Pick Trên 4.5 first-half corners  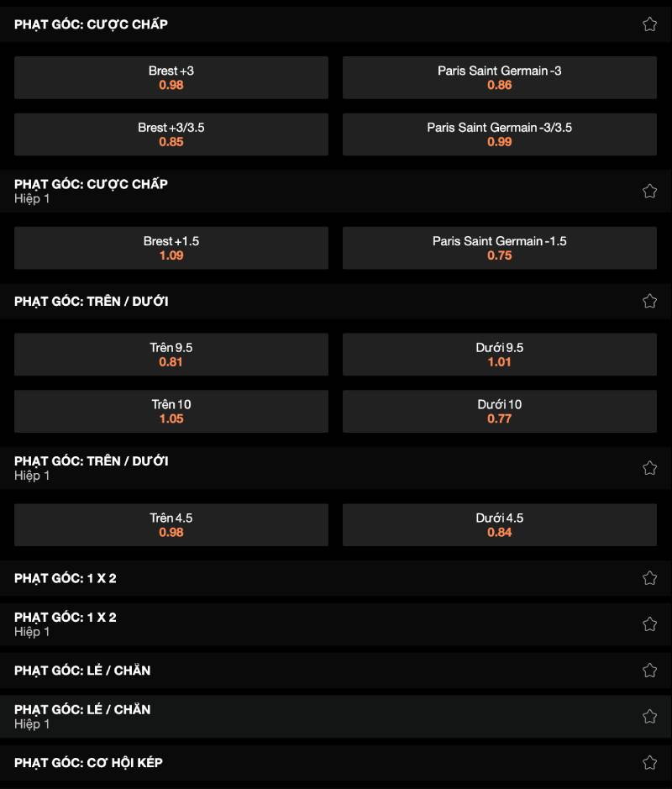coord(171,525)
